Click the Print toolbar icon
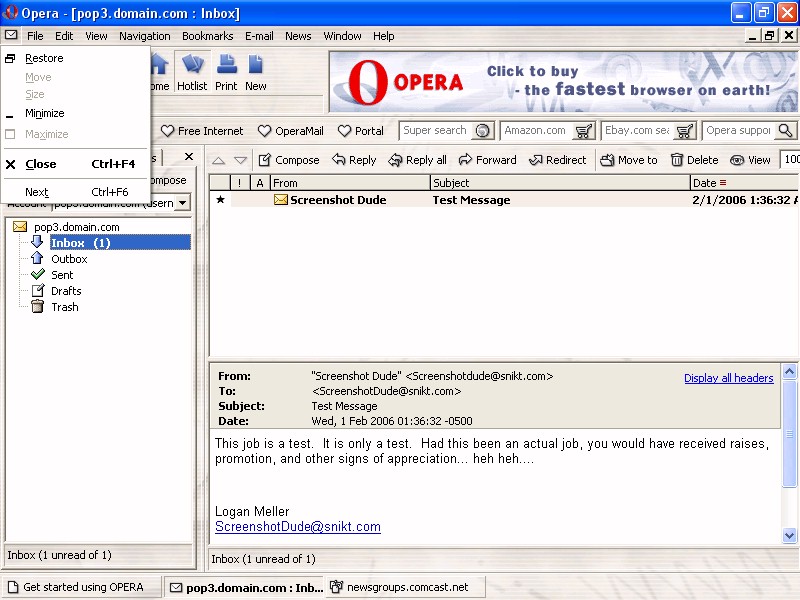Viewport: 800px width, 600px height. pos(226,72)
